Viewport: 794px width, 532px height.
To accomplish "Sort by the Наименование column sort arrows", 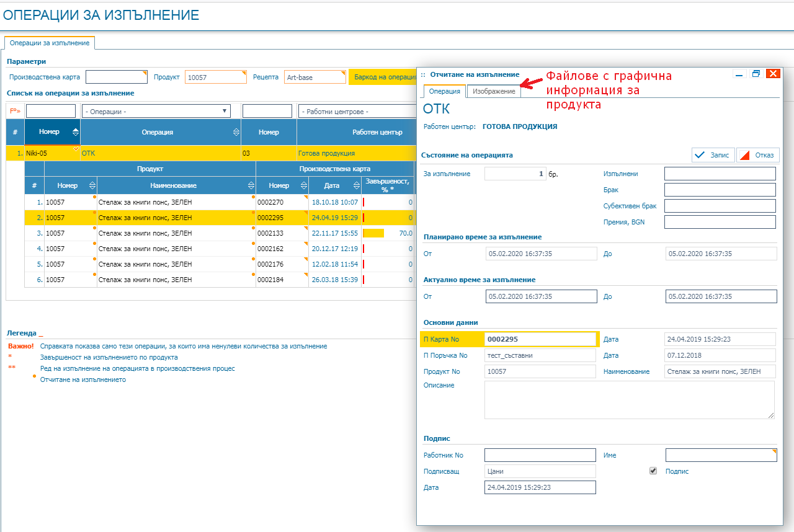I will click(251, 185).
